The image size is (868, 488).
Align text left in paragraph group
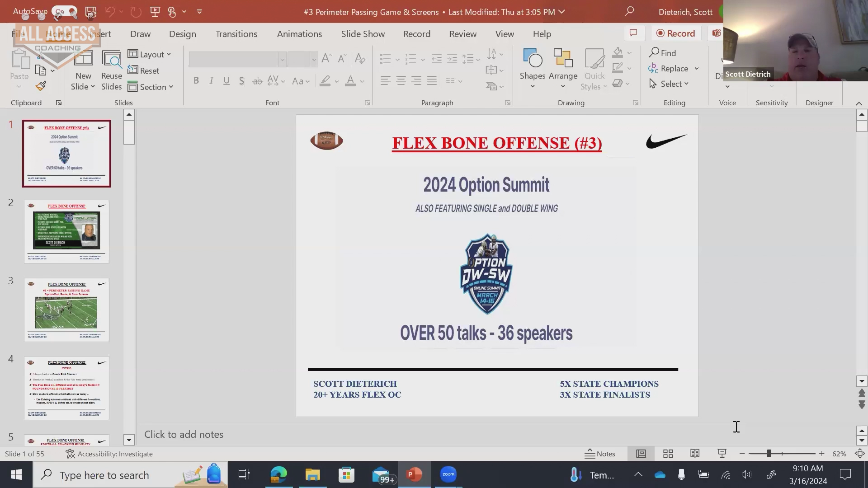point(385,81)
